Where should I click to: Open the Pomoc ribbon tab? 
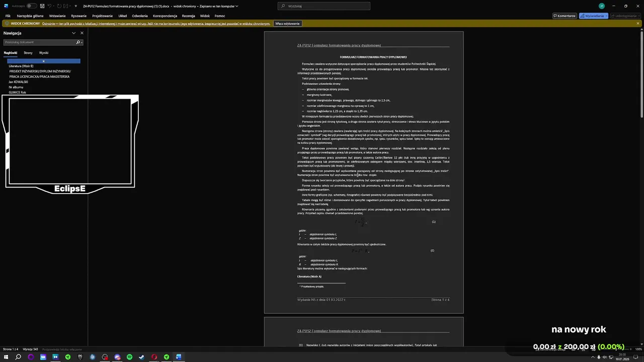pyautogui.click(x=219, y=16)
